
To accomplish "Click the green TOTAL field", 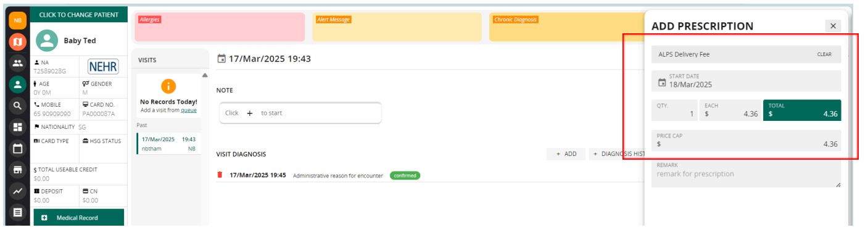I will pos(802,110).
